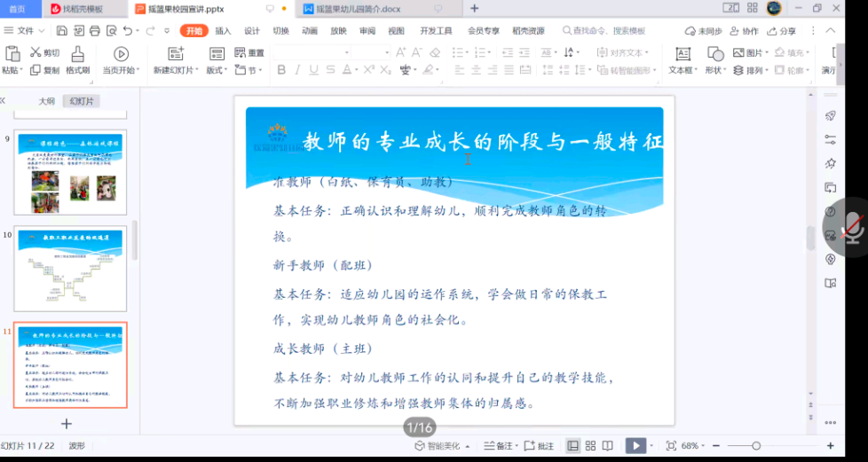Viewport: 868px width, 462px height.
Task: Select slide 10 thumbnail
Action: coord(71,268)
